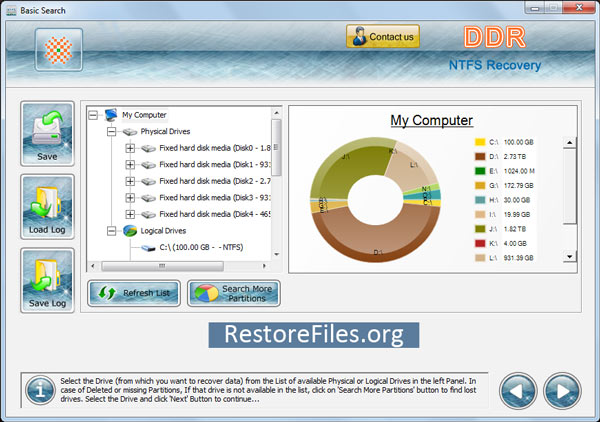600x422 pixels.
Task: Click tree horizontal scroll left arrow
Action: coord(93,266)
